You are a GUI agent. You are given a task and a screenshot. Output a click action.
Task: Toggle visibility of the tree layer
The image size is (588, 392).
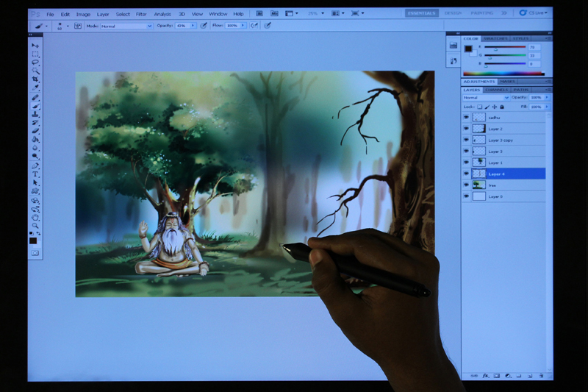(466, 185)
